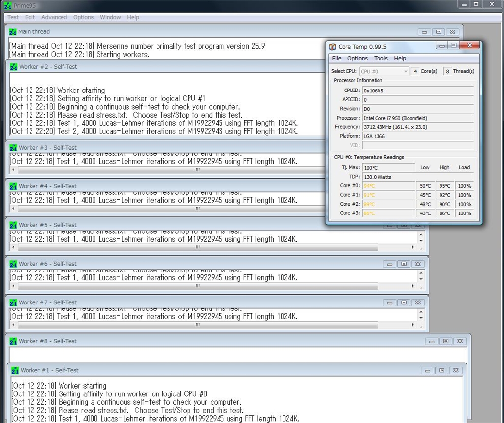Click the Frequency field 3712.43MHz
504x423 pixels.
coord(418,127)
